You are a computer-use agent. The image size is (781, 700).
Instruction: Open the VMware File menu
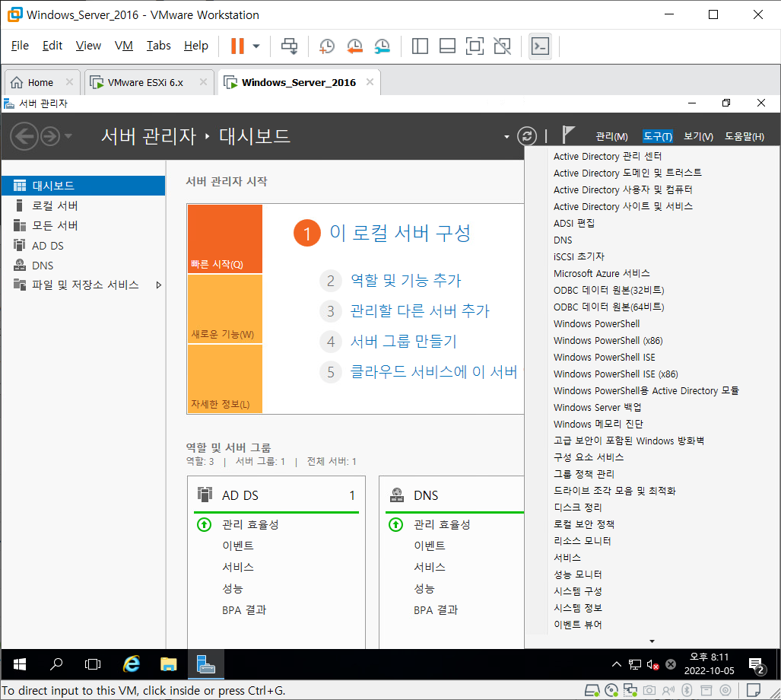click(x=20, y=46)
